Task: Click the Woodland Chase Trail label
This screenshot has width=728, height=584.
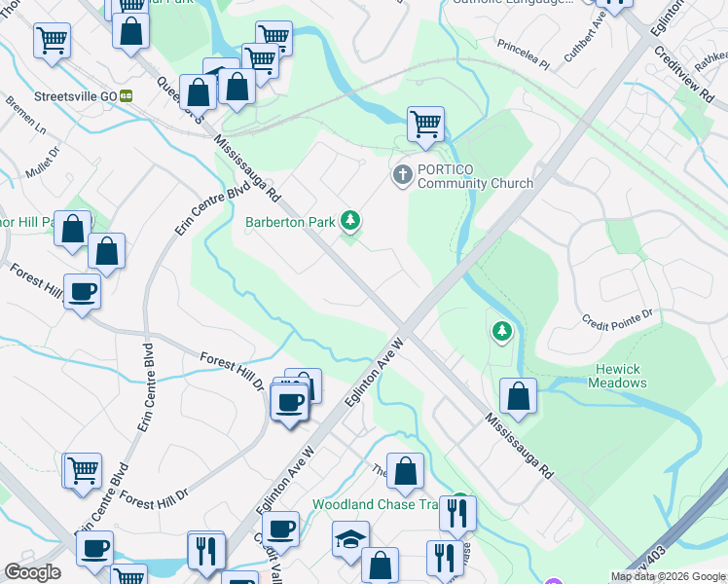Action: pyautogui.click(x=375, y=504)
